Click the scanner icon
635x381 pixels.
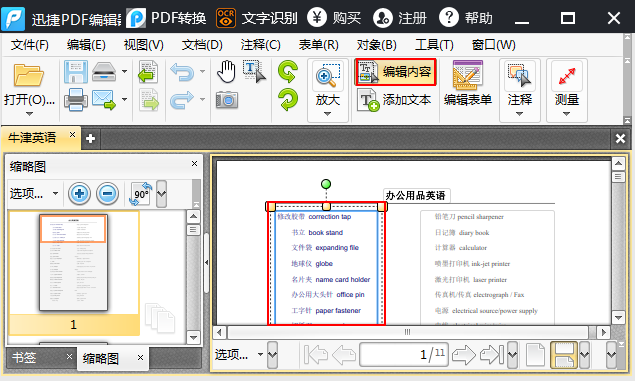104,72
